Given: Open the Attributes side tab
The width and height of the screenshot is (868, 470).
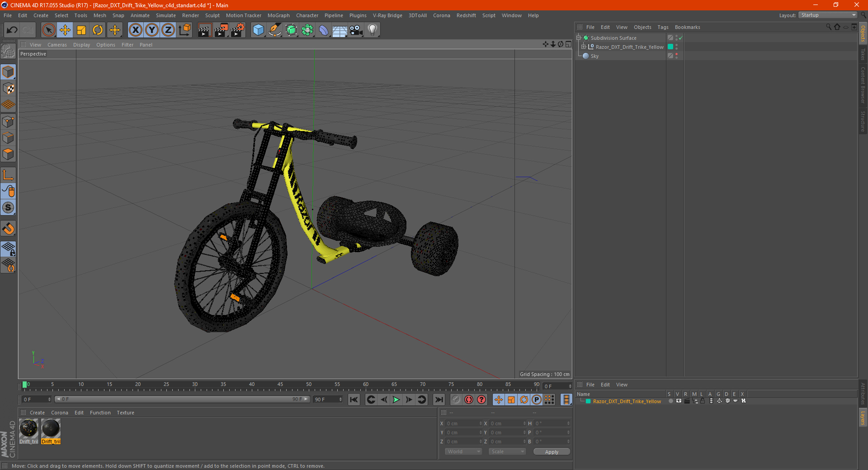Looking at the screenshot, I should 863,394.
